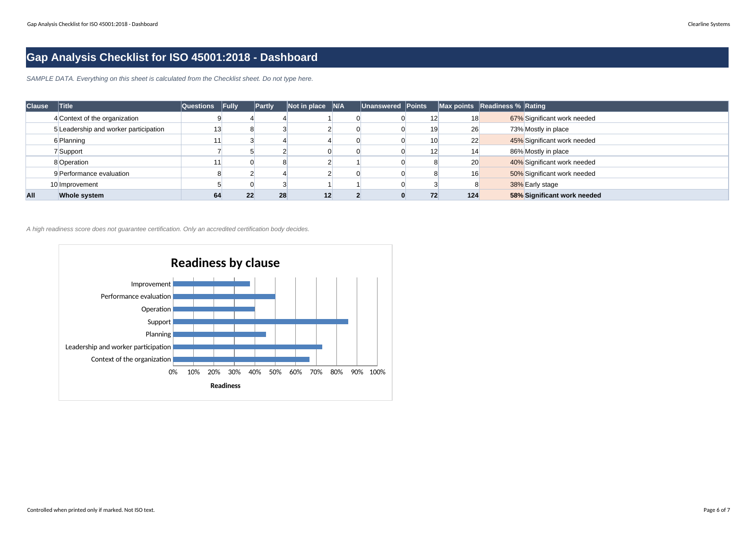This screenshot has height=535, width=756.
Task: Click the bold 58% overall readiness cell
Action: click(502, 195)
